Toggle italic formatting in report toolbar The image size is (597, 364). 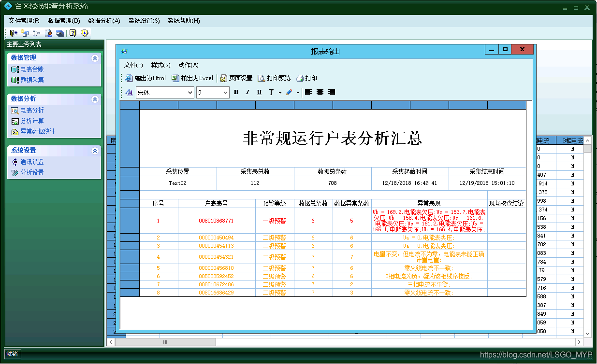coord(247,92)
